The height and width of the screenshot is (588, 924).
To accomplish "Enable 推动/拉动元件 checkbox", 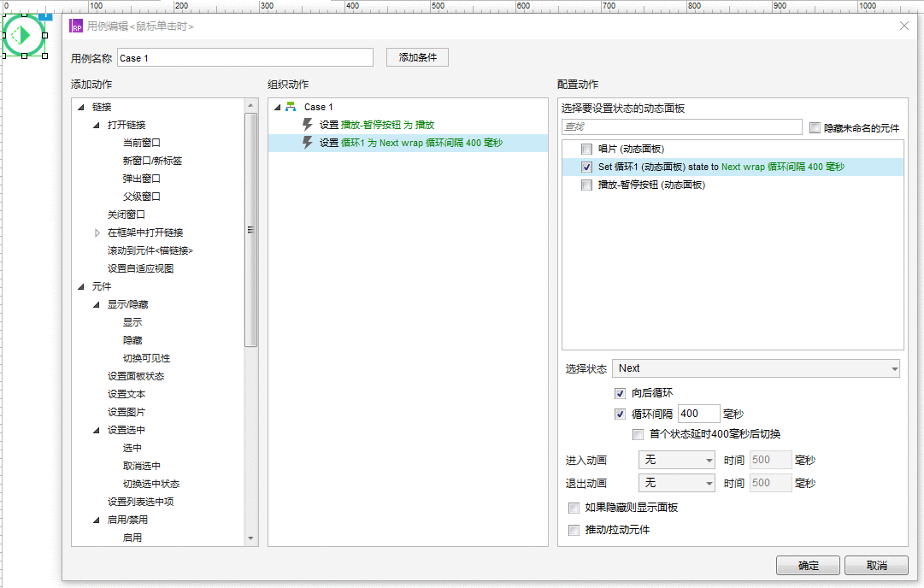I will click(x=574, y=530).
